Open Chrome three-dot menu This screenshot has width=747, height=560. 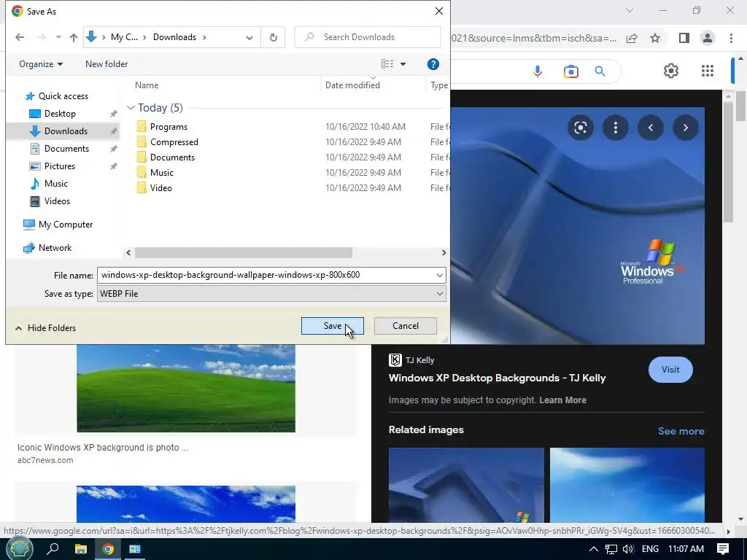pos(731,38)
